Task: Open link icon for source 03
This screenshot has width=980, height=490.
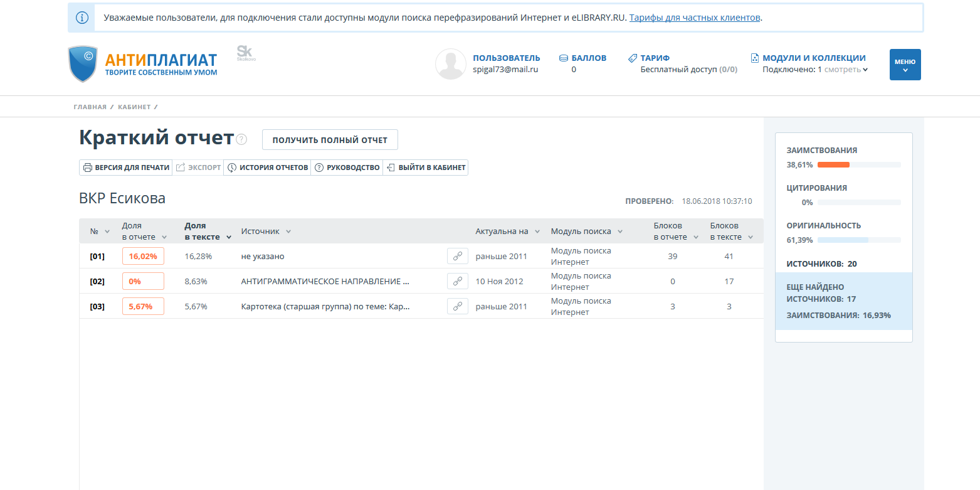Action: [x=457, y=306]
